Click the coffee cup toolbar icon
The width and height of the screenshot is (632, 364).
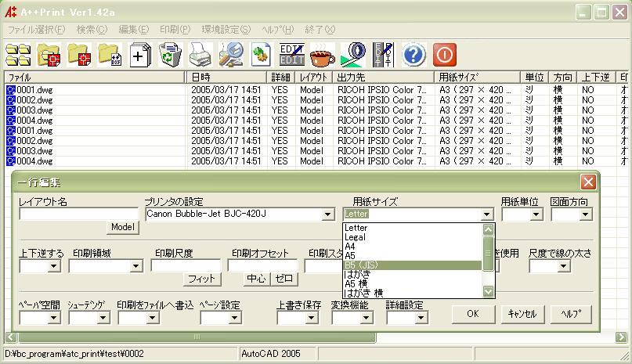coord(322,55)
